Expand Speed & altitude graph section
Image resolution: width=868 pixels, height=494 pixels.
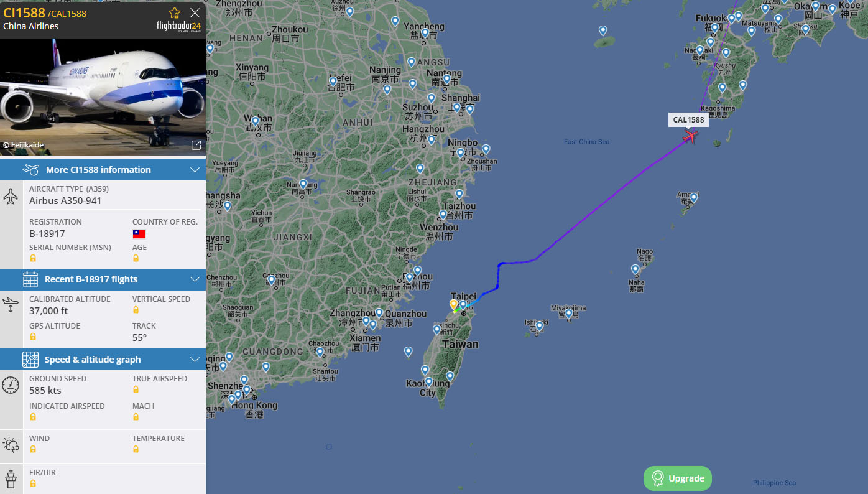(x=103, y=360)
